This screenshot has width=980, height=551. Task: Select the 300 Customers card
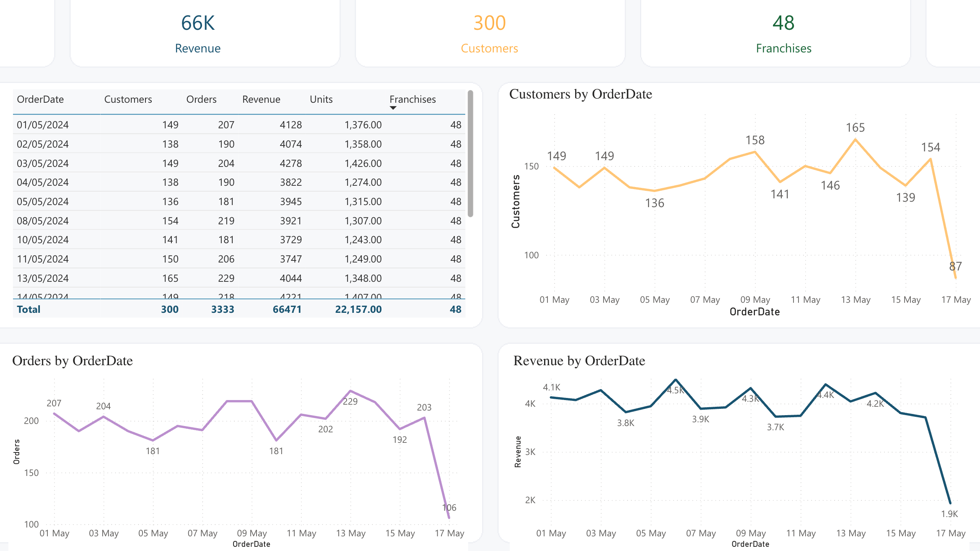pos(490,34)
